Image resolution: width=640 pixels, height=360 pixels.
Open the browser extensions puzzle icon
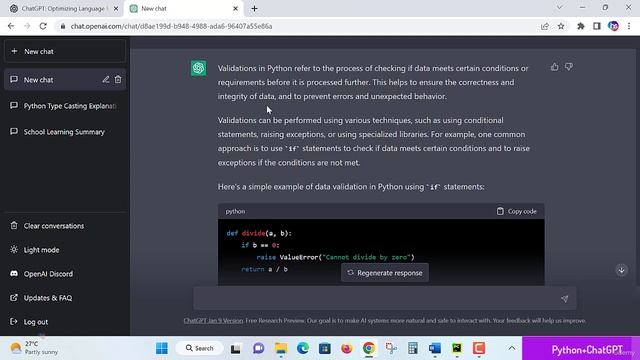(581, 26)
